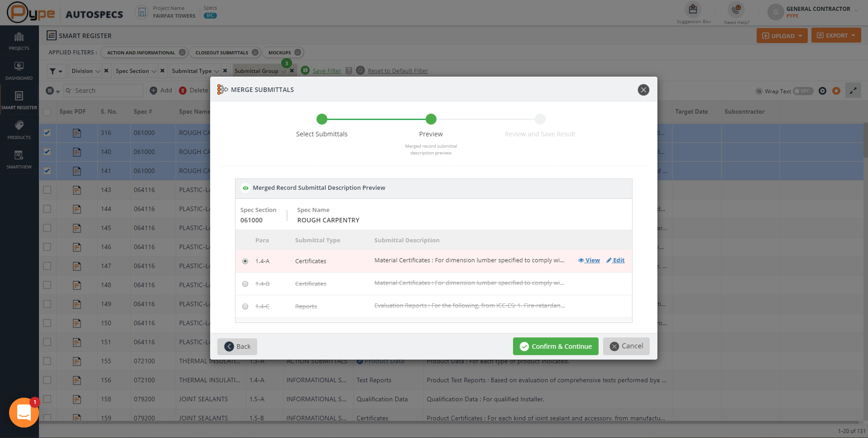The height and width of the screenshot is (438, 868).
Task: Remove the Closeout Submittals filter chip
Action: (255, 53)
